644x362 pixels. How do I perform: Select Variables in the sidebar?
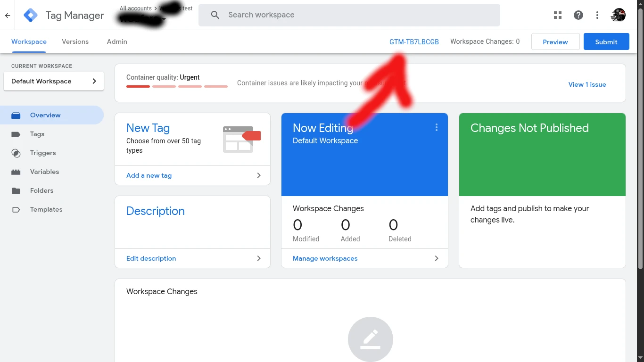44,172
